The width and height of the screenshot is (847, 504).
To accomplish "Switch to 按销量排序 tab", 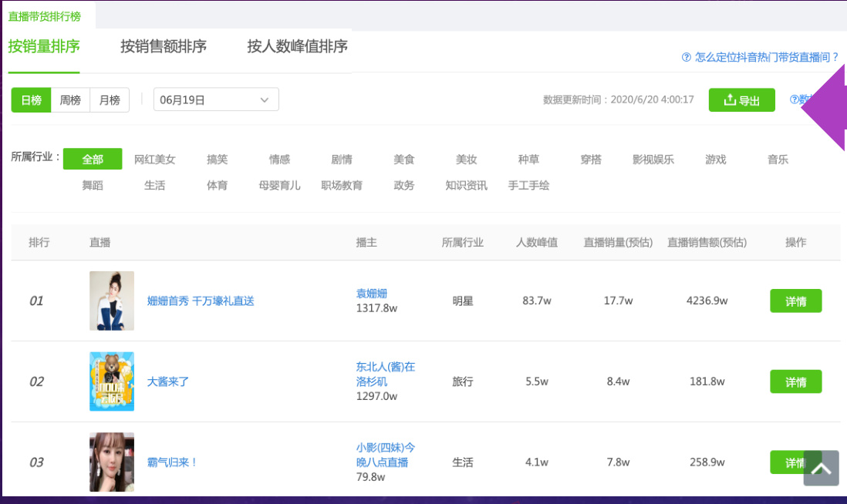I will [x=44, y=46].
